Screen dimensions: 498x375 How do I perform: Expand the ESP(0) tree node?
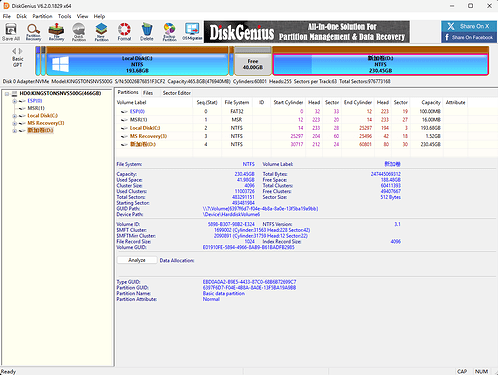(14, 101)
